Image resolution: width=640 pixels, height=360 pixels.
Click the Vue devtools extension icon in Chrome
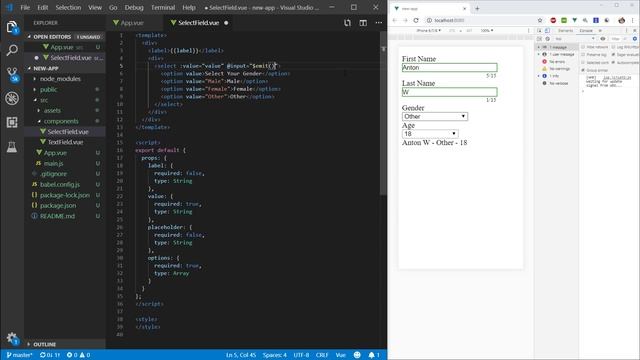(x=574, y=20)
